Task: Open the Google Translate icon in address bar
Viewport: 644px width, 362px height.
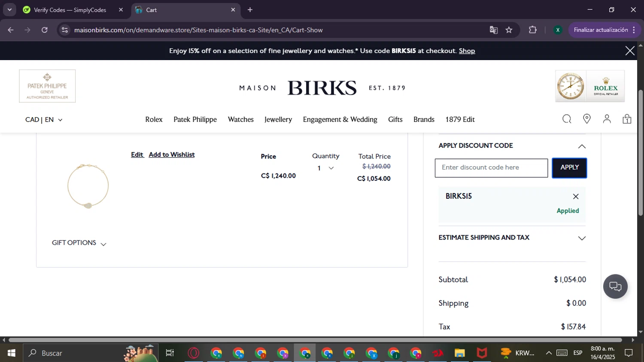Action: (x=494, y=30)
